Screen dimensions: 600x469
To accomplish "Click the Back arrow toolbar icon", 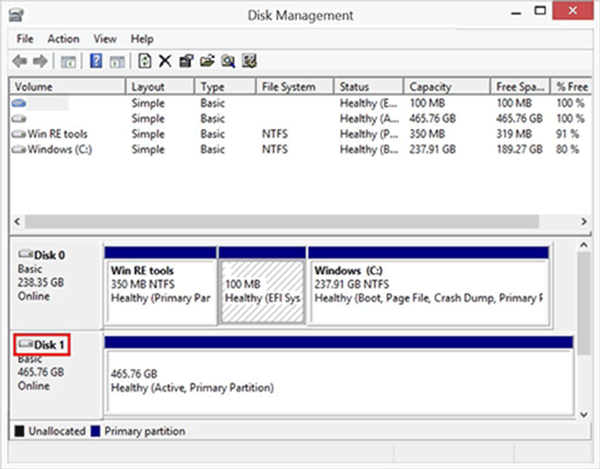I will pos(20,61).
